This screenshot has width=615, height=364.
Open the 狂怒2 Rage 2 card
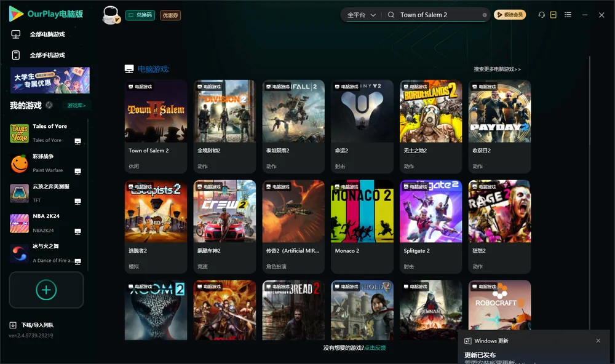click(499, 226)
